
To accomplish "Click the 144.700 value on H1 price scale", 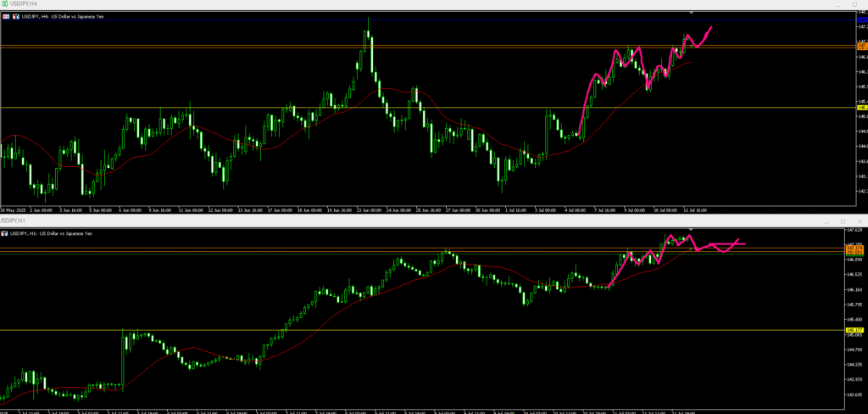I will (855, 350).
